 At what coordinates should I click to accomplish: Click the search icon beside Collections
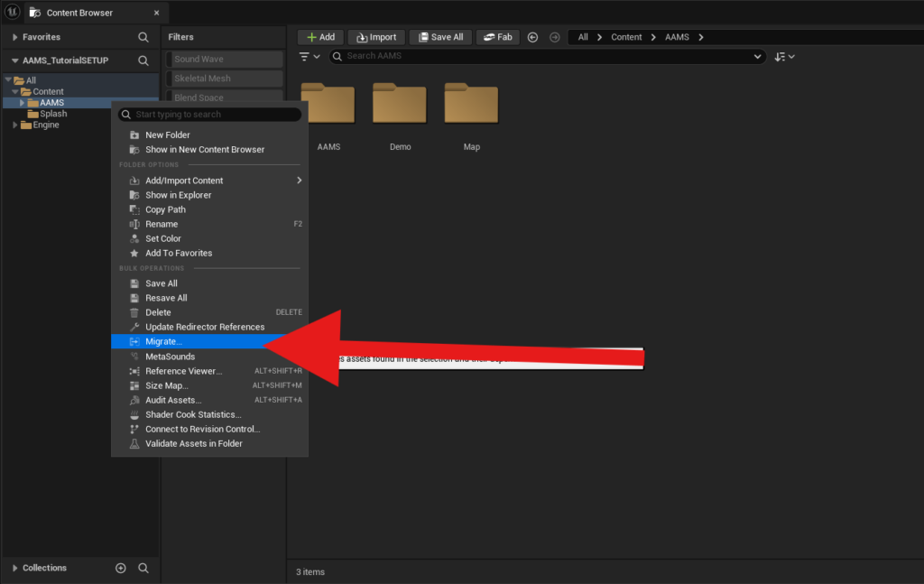point(143,568)
